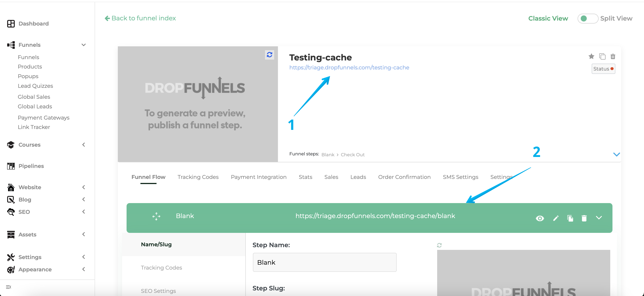Screen dimensions: 644x296
Task: Click the move handle on Blank step
Action: pos(156,216)
